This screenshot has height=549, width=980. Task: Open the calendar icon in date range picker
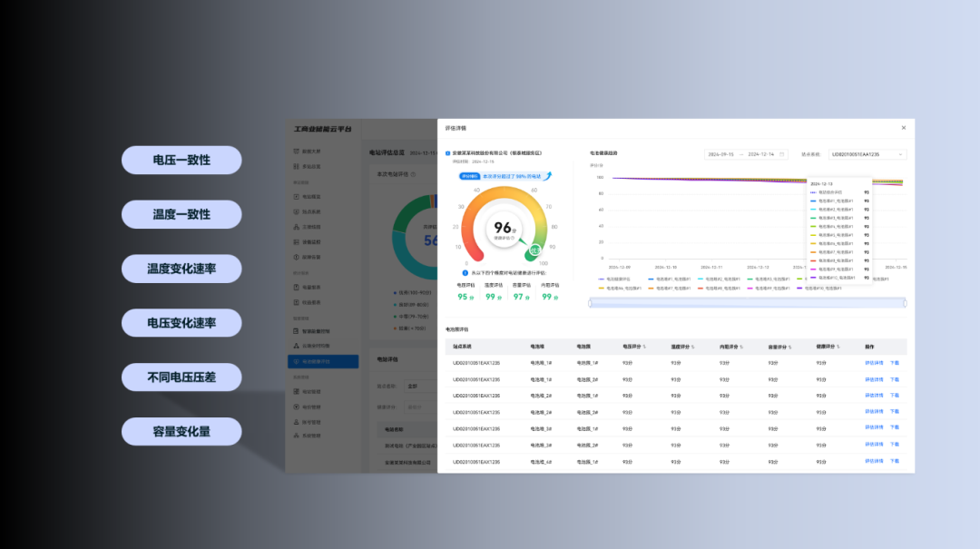pos(782,154)
